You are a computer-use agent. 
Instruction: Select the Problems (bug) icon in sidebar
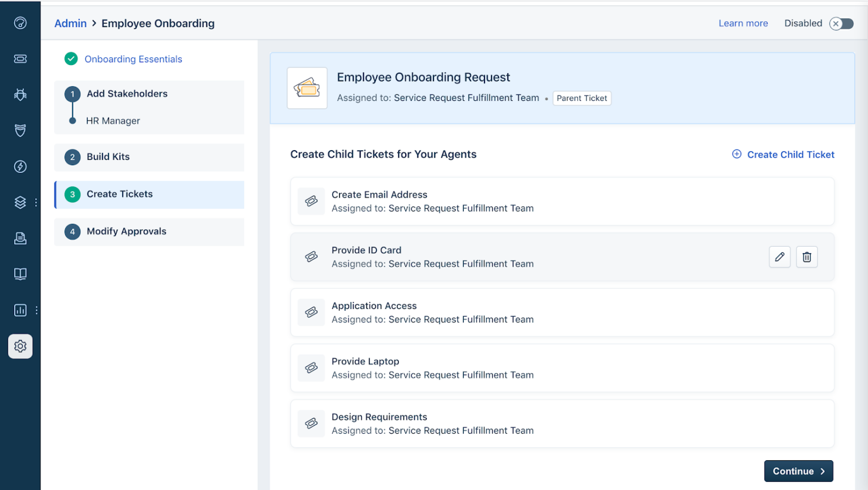tap(21, 94)
